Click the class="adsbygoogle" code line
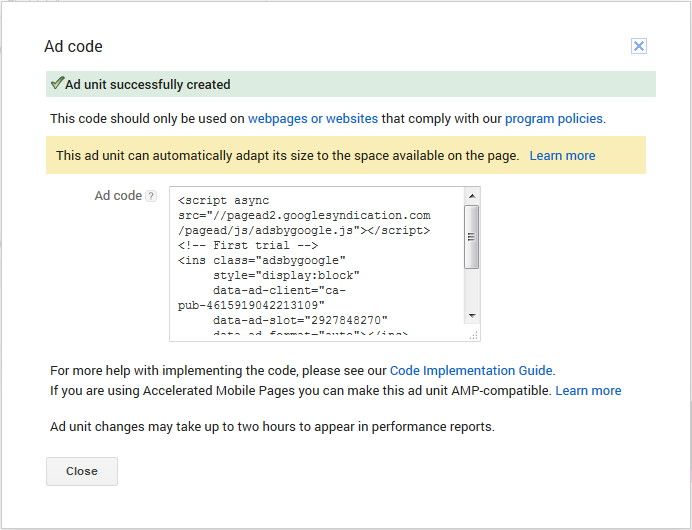Viewport: 692px width, 530px height. pos(262,260)
